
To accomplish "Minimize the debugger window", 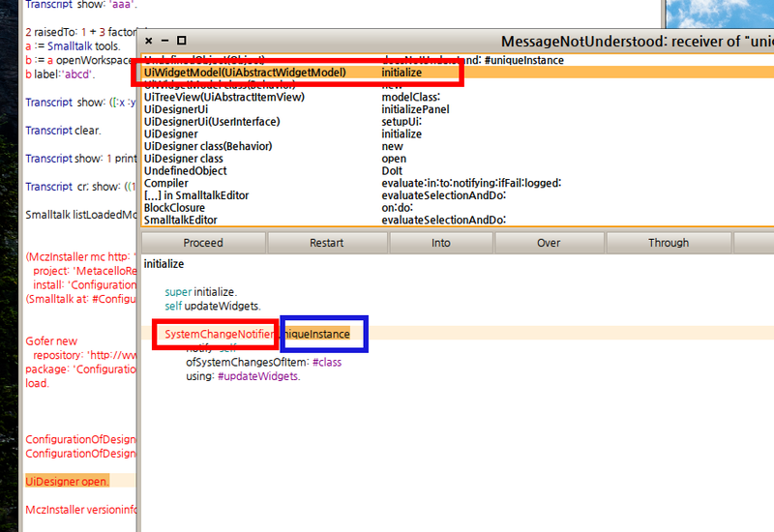I will pos(164,41).
